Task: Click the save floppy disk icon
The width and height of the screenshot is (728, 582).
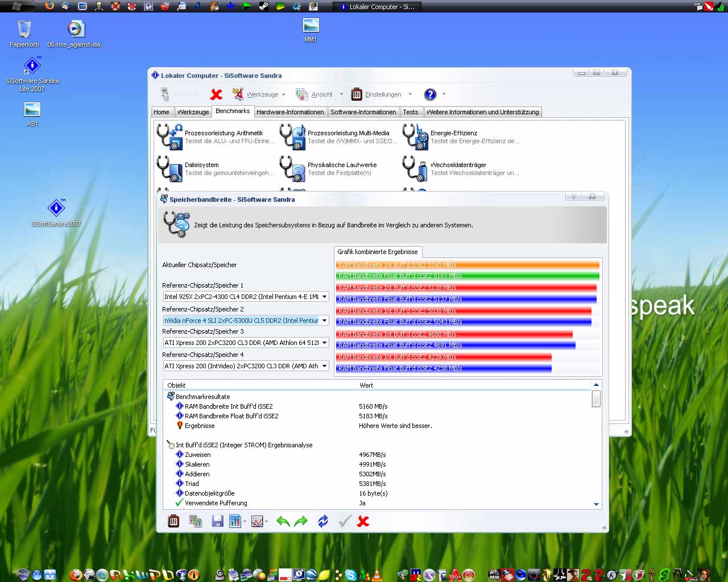Action: pyautogui.click(x=217, y=521)
